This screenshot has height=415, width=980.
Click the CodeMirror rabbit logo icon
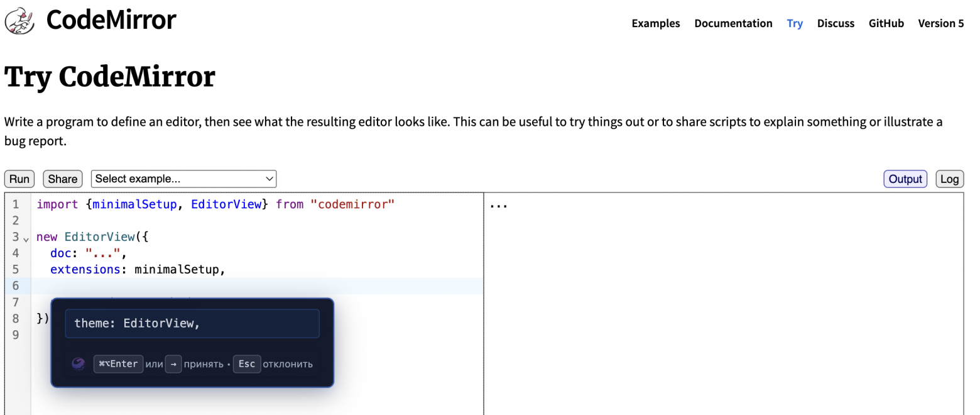(19, 19)
